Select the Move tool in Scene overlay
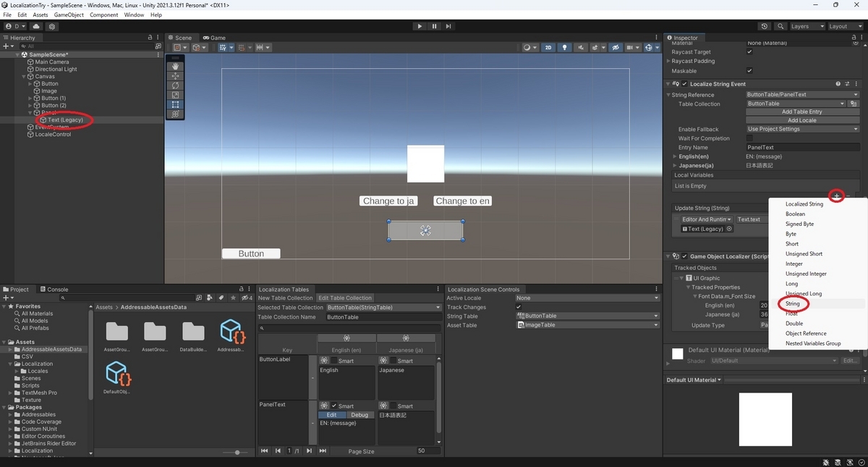 point(174,76)
